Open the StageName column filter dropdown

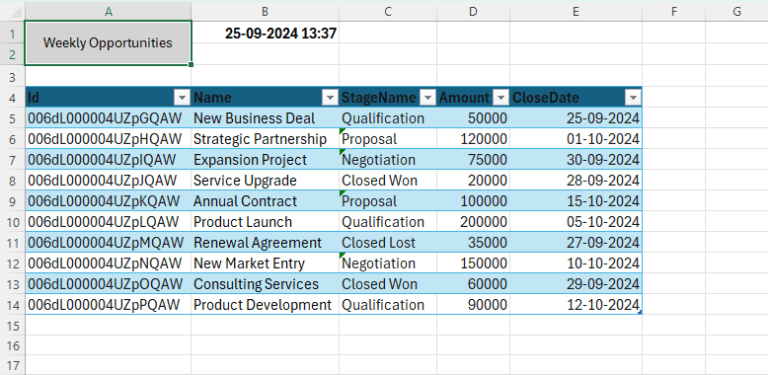(428, 98)
